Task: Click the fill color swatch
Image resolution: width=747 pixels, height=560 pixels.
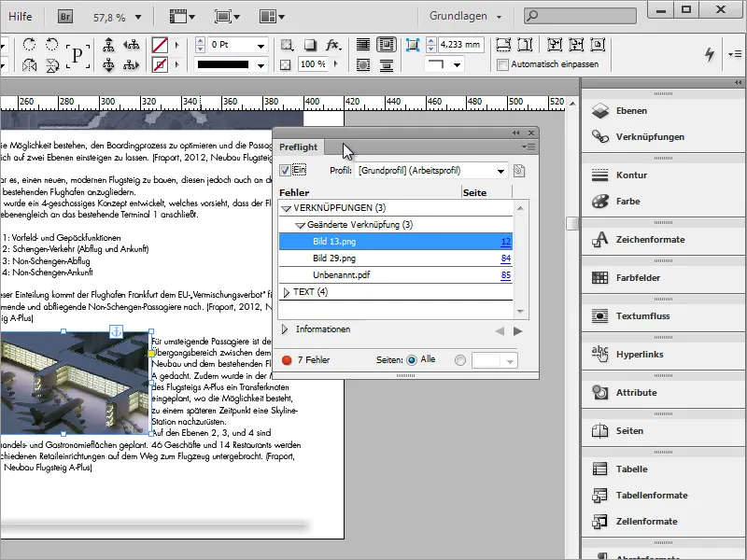Action: (160, 45)
